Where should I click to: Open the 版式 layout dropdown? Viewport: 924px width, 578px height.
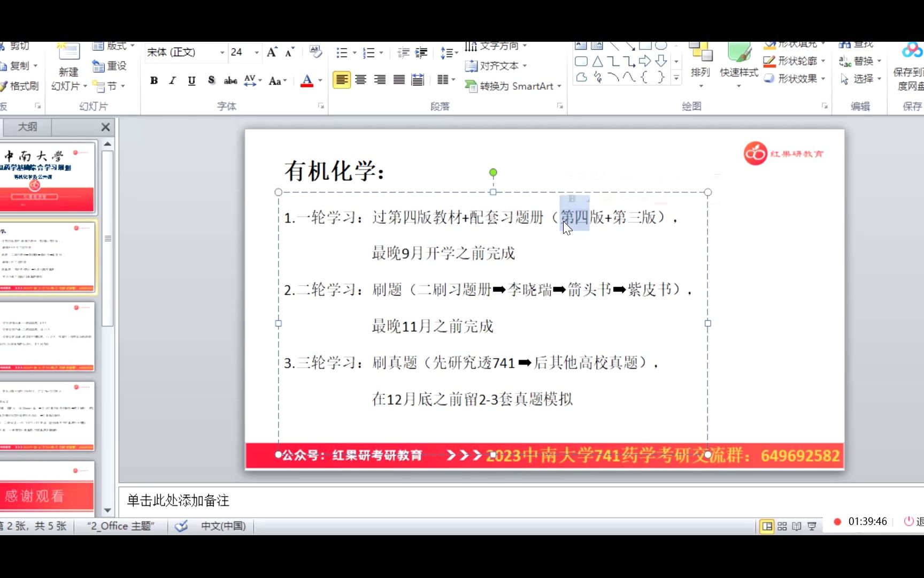[x=113, y=46]
